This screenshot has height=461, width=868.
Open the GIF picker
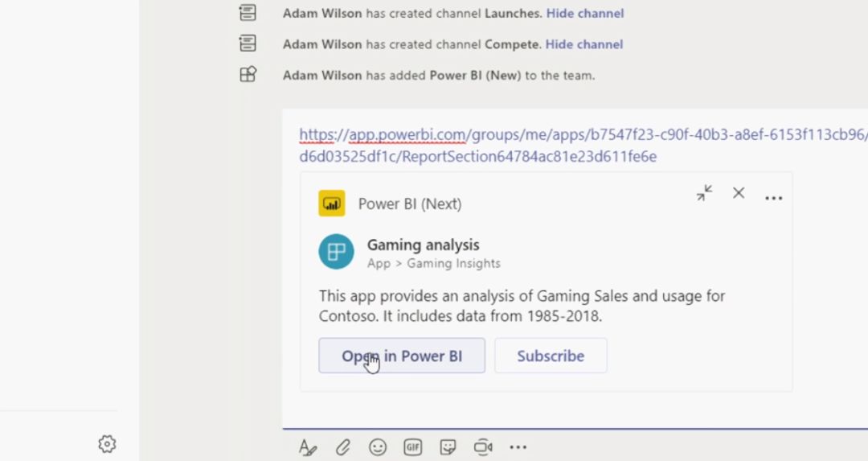point(413,447)
